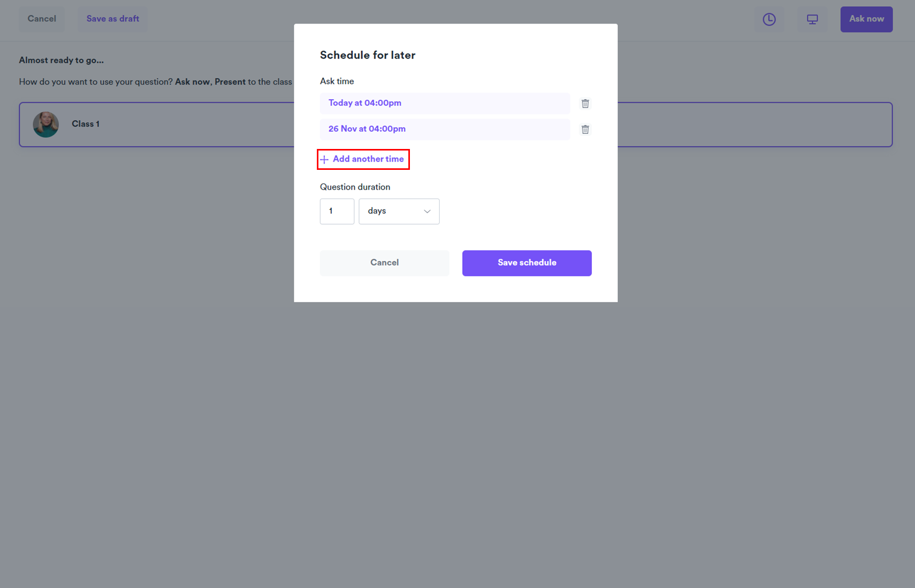Click Add another time link
Screen dimensions: 915x588
[368, 159]
